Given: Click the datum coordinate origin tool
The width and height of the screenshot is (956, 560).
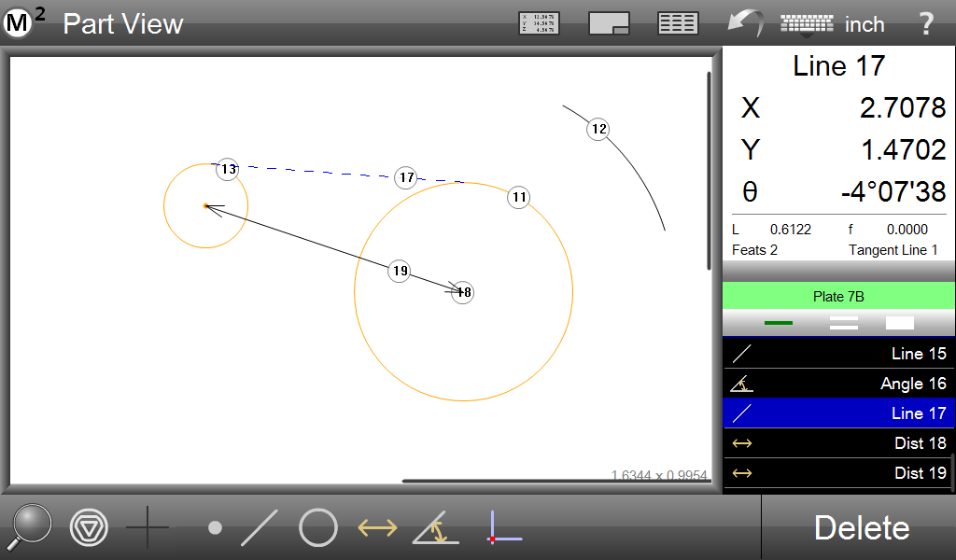Looking at the screenshot, I should (x=502, y=528).
